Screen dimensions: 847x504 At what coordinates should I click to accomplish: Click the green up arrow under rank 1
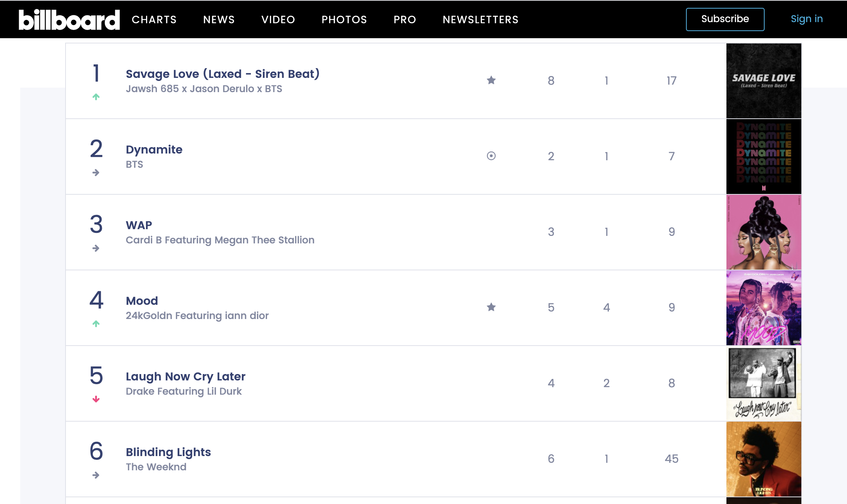click(x=96, y=97)
